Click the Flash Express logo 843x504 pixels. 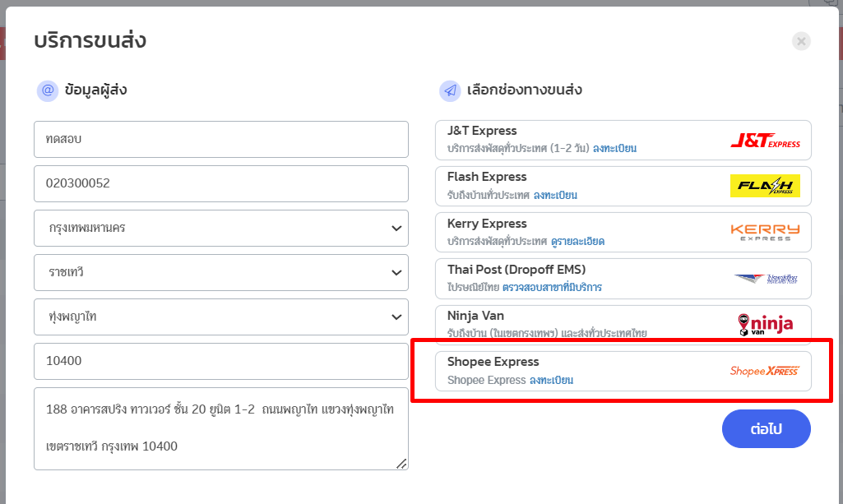[765, 186]
